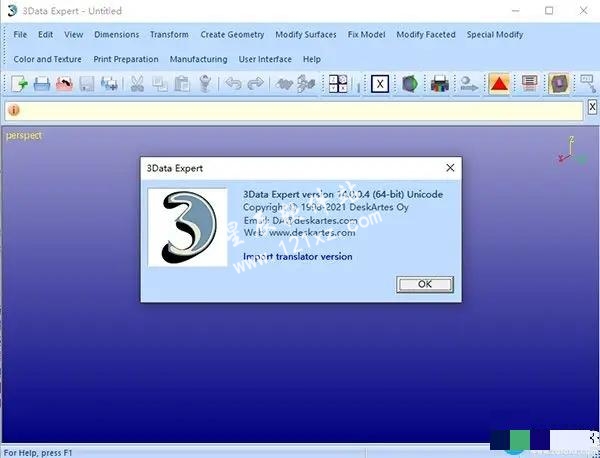Maximize the 3Data Expert window
Viewport: 600px width, 458px height.
[549, 11]
